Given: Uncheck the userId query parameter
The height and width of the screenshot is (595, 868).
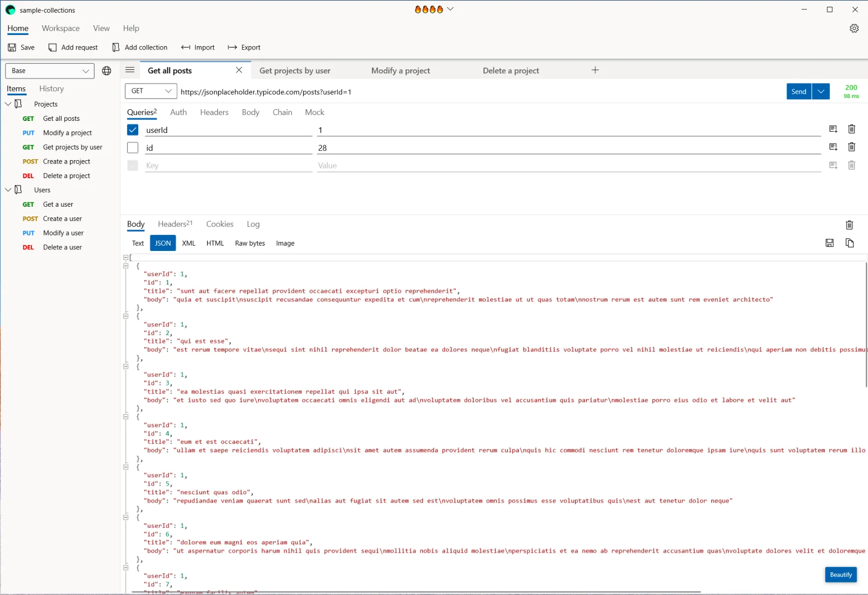Looking at the screenshot, I should click(132, 130).
